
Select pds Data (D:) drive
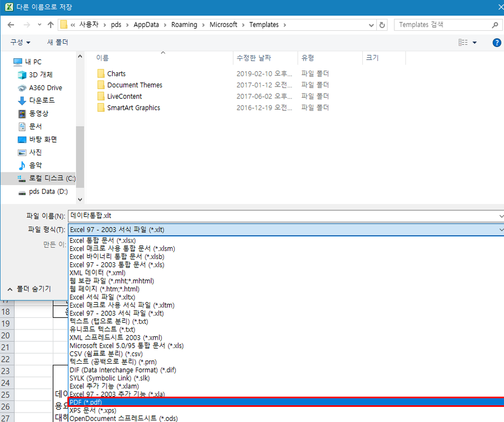click(43, 192)
